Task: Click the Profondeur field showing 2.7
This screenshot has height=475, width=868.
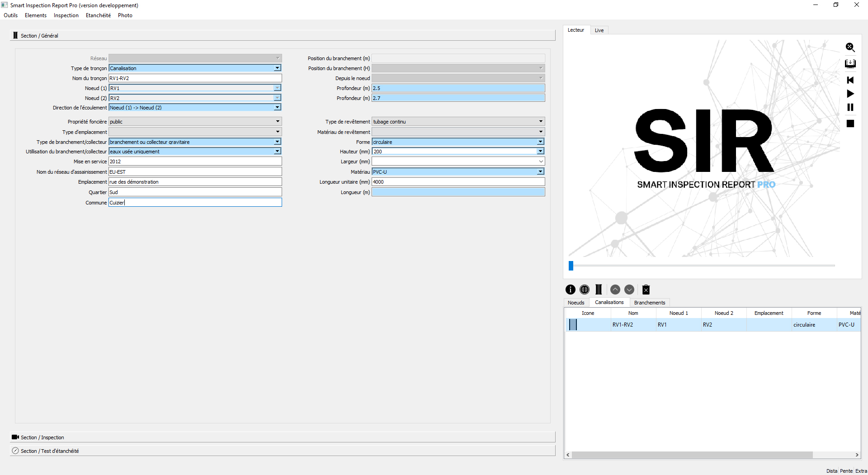Action: click(x=458, y=98)
